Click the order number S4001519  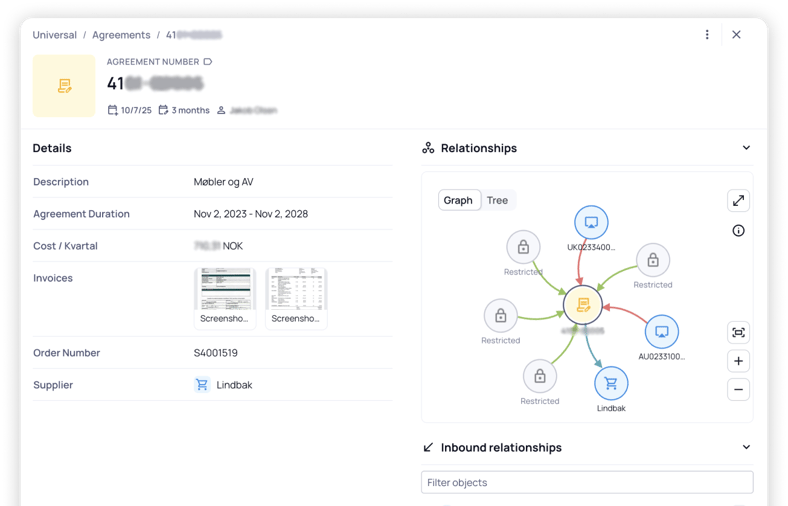coord(216,353)
